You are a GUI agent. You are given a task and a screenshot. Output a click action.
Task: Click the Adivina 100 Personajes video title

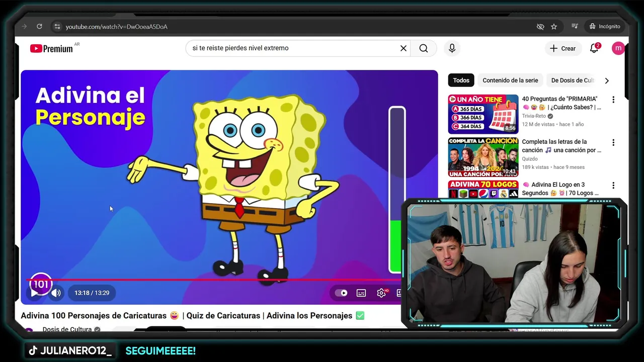pyautogui.click(x=192, y=316)
